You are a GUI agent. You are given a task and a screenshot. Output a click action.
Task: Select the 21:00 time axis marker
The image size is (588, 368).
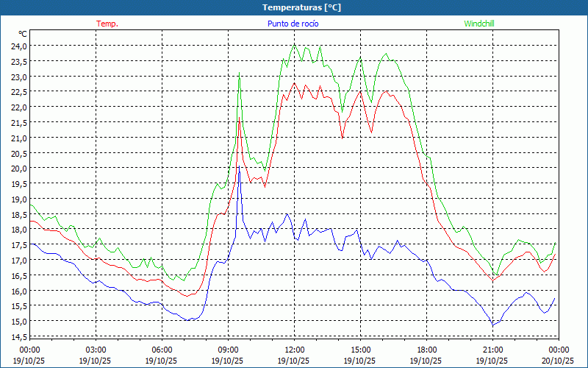(x=492, y=350)
